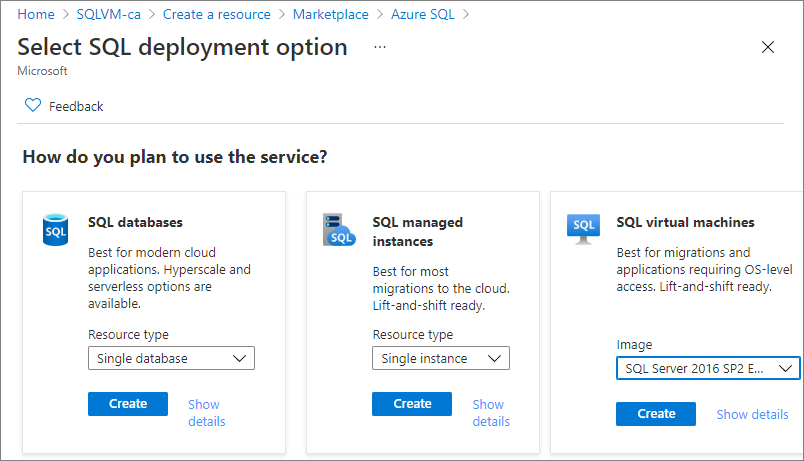The height and width of the screenshot is (461, 804).
Task: Expand the Single instance resource type dropdown
Action: pos(441,358)
